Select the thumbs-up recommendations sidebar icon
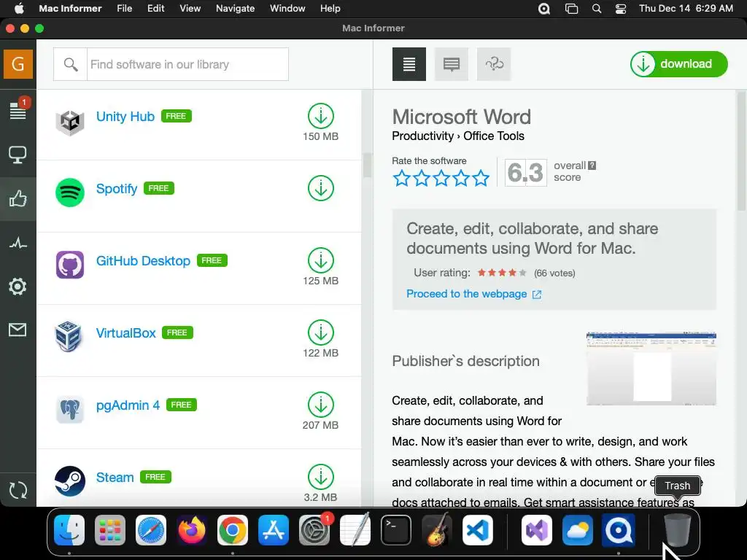 click(x=18, y=198)
